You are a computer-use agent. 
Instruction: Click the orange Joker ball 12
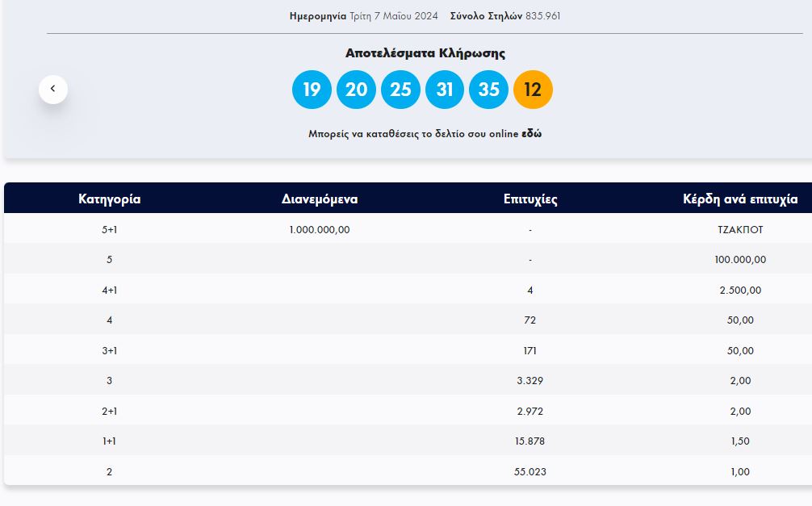click(533, 90)
